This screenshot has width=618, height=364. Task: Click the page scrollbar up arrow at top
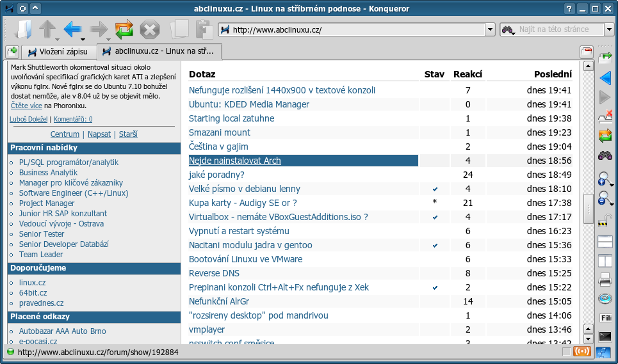pos(588,66)
